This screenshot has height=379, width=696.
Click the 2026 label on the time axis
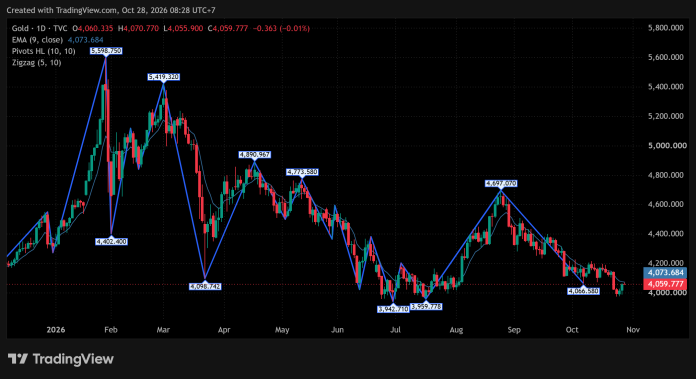[x=55, y=330]
